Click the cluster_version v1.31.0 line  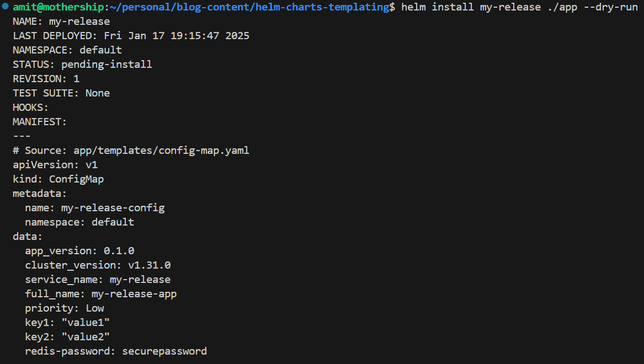click(x=98, y=265)
